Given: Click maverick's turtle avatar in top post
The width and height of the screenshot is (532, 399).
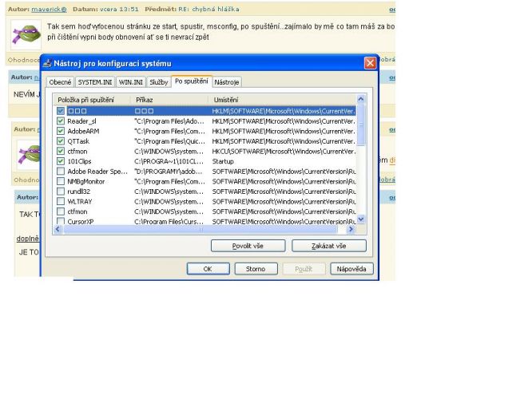Looking at the screenshot, I should 26,34.
